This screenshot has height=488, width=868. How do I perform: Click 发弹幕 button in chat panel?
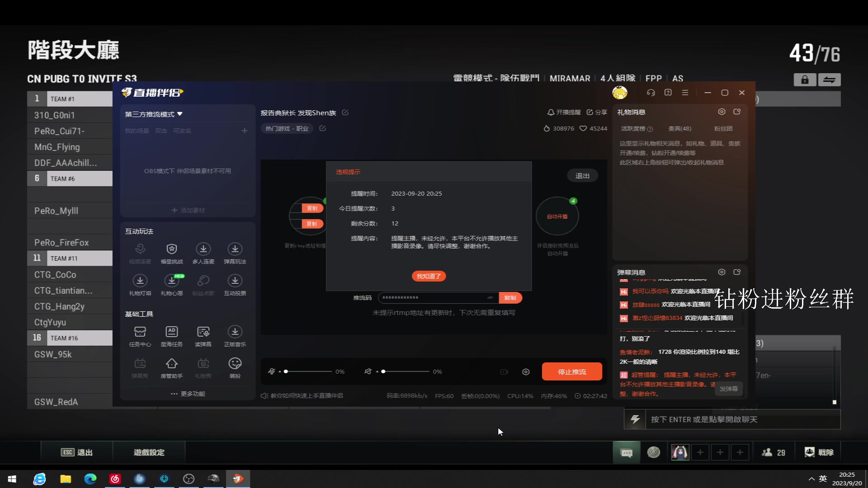[x=729, y=389]
